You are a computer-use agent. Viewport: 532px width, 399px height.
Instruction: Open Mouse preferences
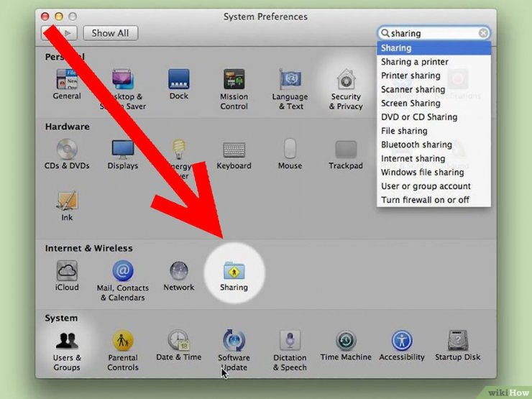click(290, 149)
